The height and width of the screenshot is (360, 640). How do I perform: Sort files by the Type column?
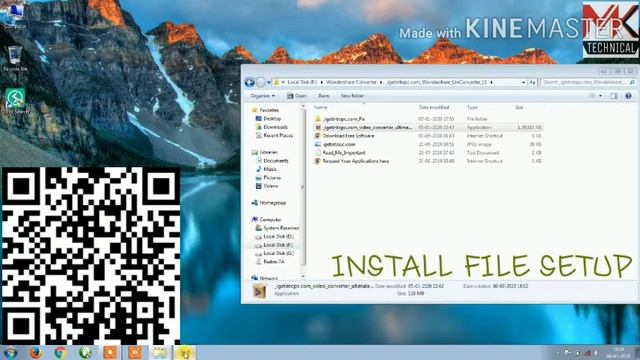tap(472, 107)
